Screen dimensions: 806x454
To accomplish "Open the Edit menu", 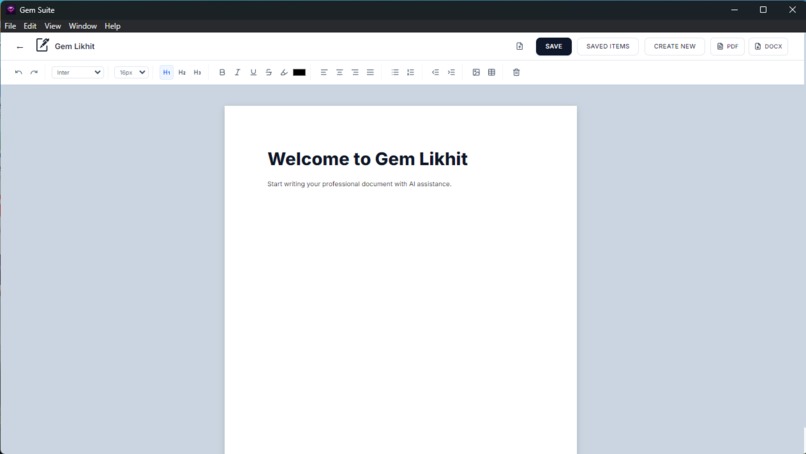I will coord(30,26).
